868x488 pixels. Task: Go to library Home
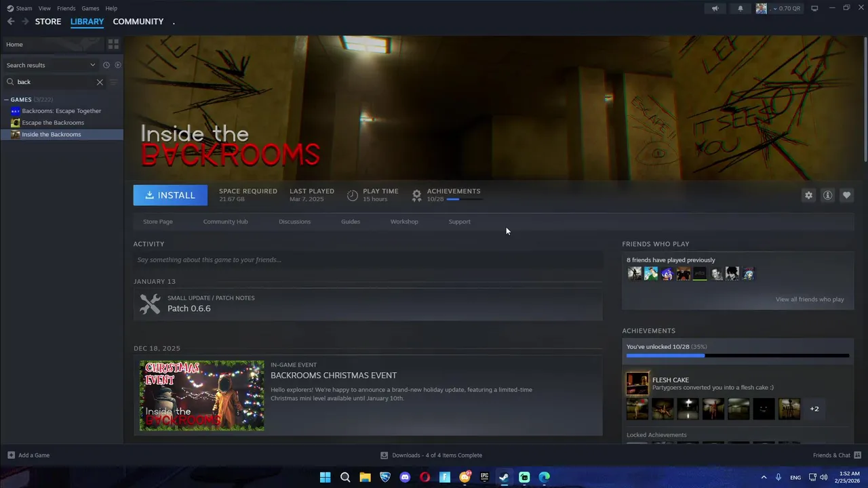pos(52,44)
